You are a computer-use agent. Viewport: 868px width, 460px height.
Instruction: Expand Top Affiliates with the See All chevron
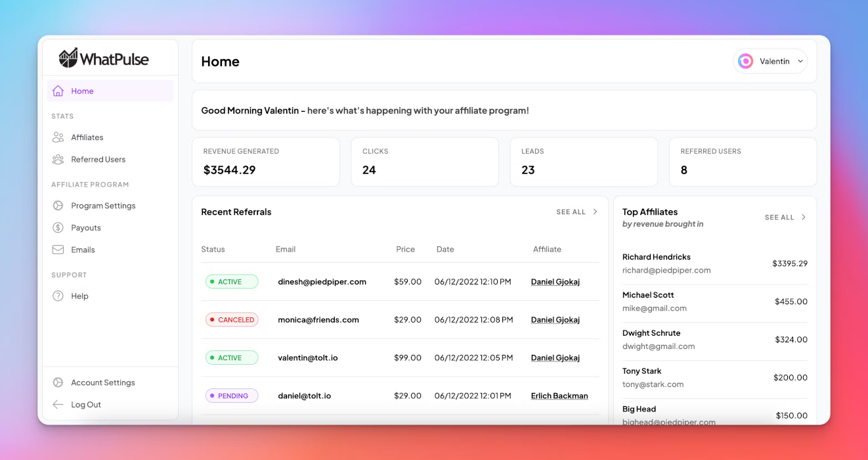click(x=803, y=218)
